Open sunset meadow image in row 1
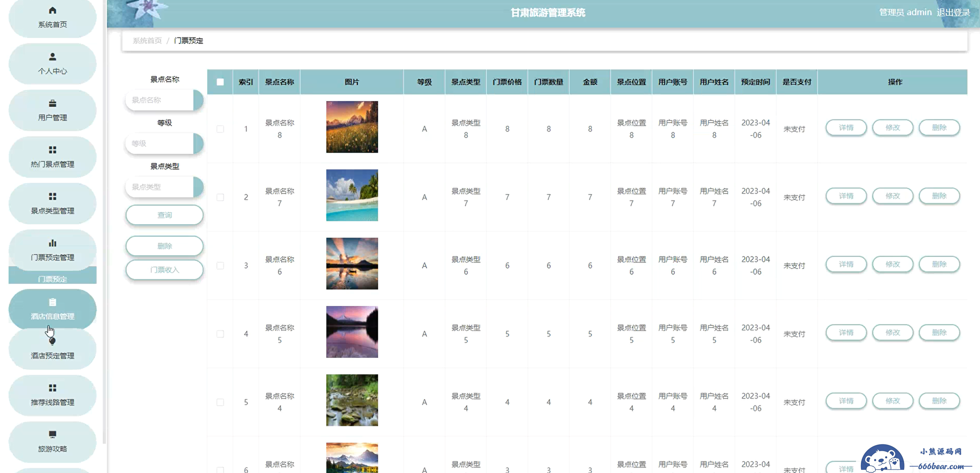This screenshot has width=980, height=473. [x=352, y=127]
